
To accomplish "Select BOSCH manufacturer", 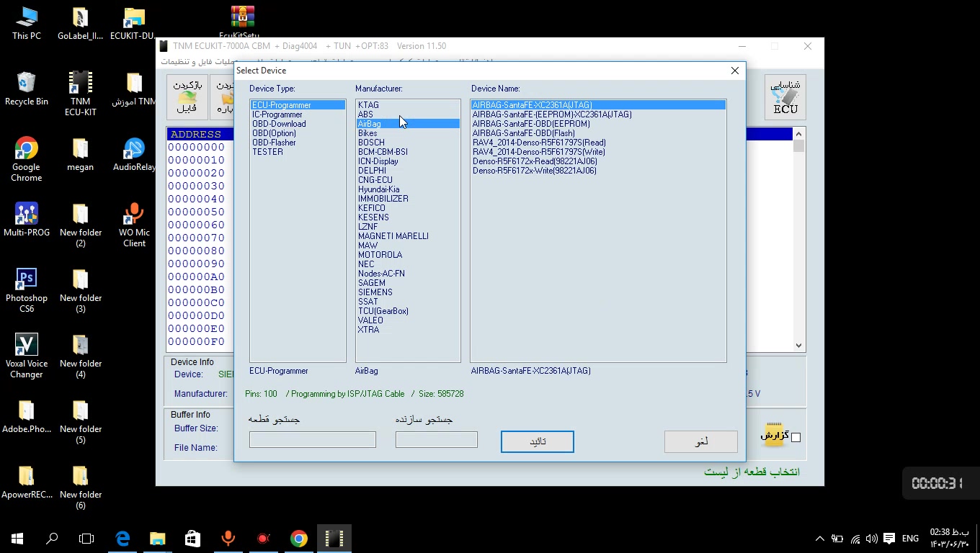I will coord(408,143).
